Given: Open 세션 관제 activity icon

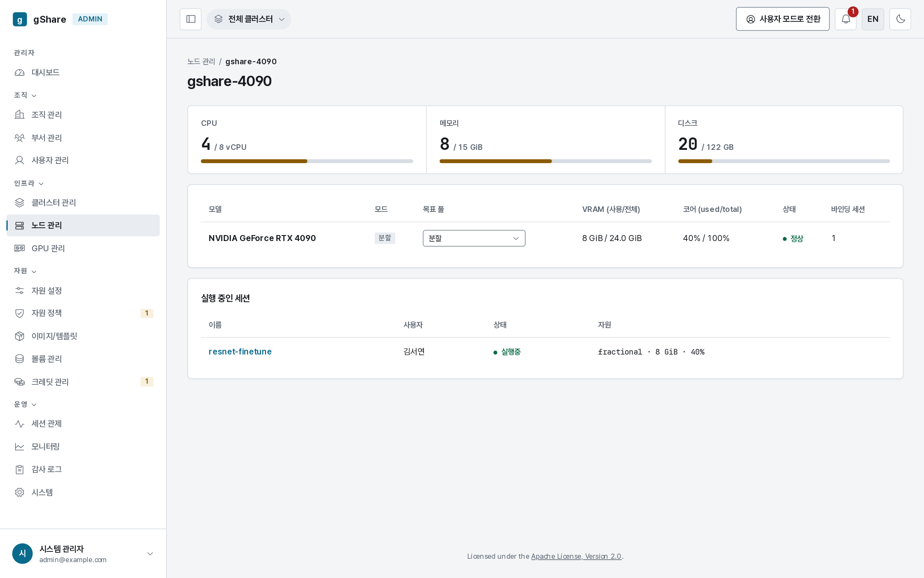Looking at the screenshot, I should [20, 423].
